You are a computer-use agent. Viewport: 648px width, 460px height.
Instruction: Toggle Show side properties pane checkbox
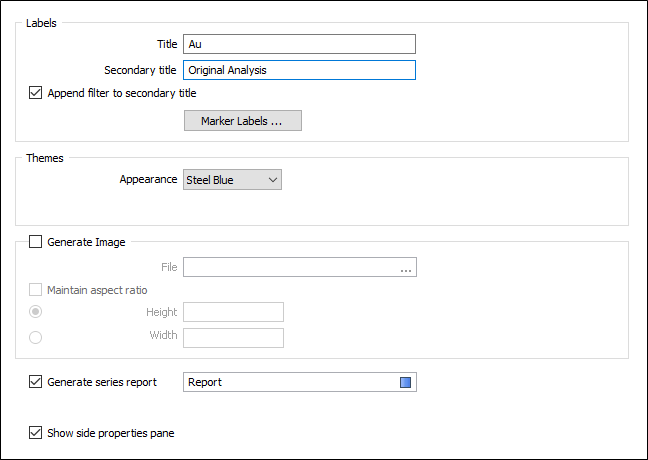coord(36,433)
